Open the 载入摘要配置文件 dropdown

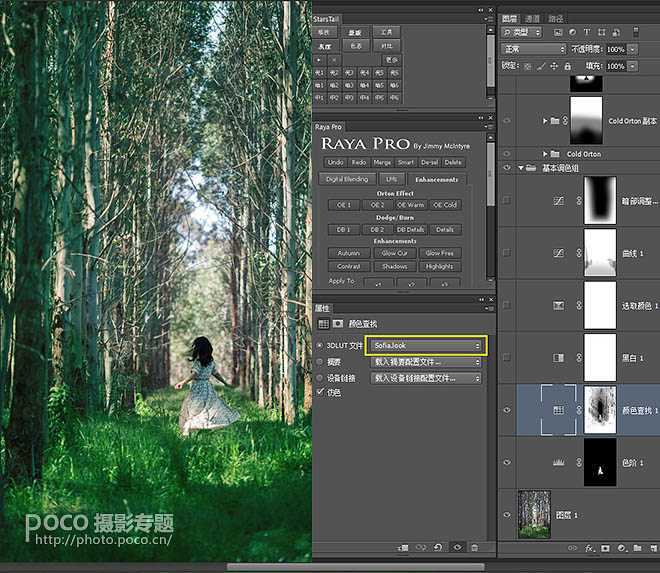[426, 362]
